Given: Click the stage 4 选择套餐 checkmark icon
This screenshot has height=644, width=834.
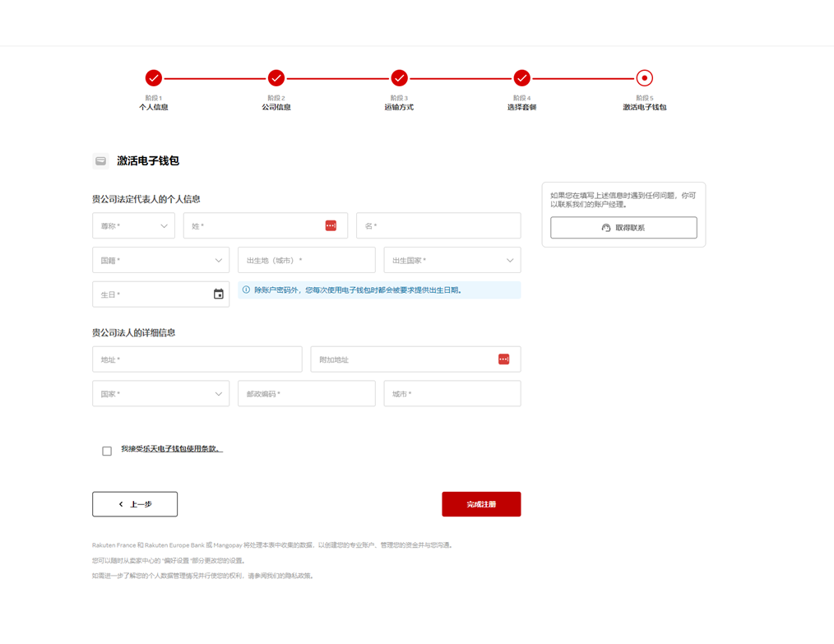Looking at the screenshot, I should [x=521, y=78].
